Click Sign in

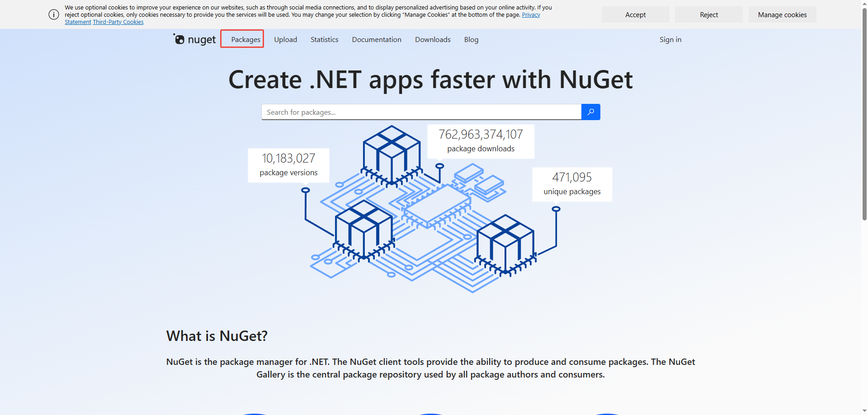point(670,40)
